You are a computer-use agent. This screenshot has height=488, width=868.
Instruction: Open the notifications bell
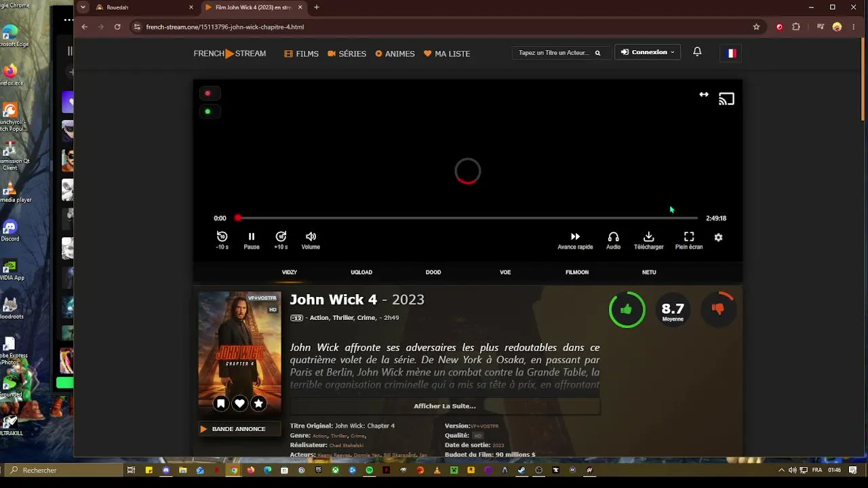(697, 52)
